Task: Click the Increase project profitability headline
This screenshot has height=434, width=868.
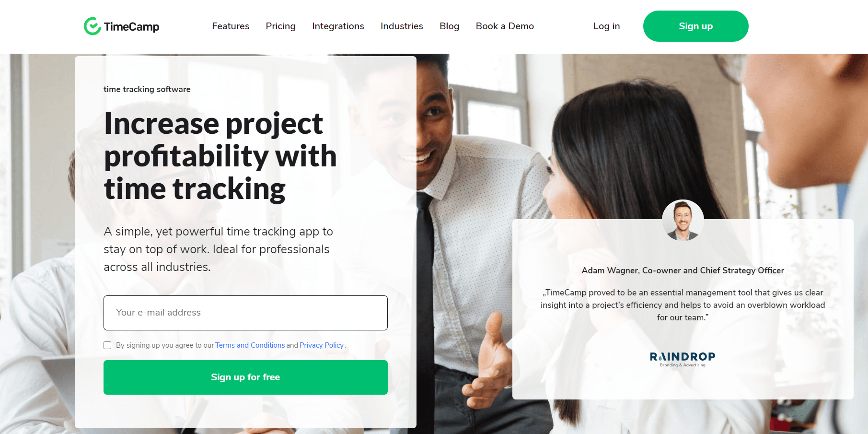Action: point(220,156)
